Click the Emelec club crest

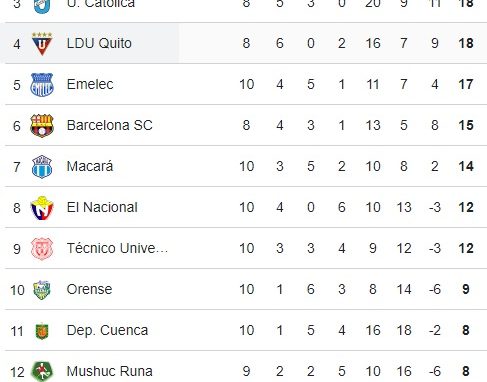pyautogui.click(x=42, y=85)
